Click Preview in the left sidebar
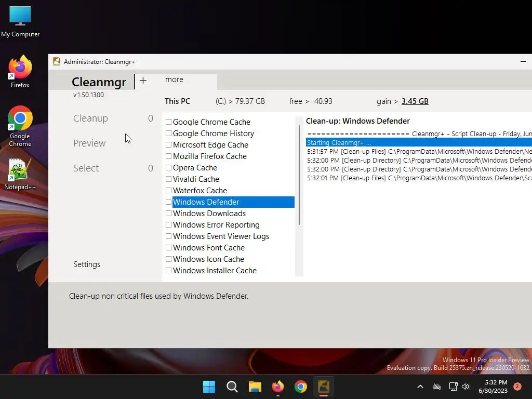532x399 pixels. (89, 143)
